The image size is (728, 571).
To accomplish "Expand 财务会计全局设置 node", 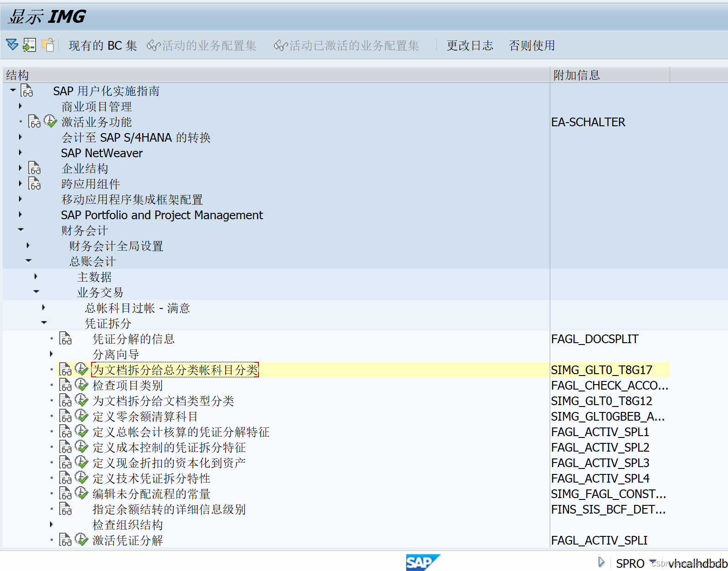I will click(28, 246).
